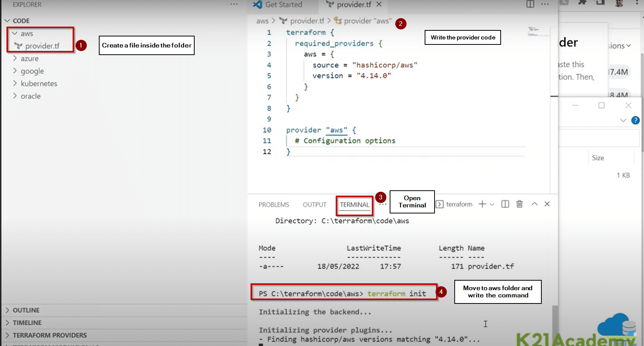Viewport: 644px width, 346px height.
Task: Open the PROBLEMS tab
Action: coord(274,204)
